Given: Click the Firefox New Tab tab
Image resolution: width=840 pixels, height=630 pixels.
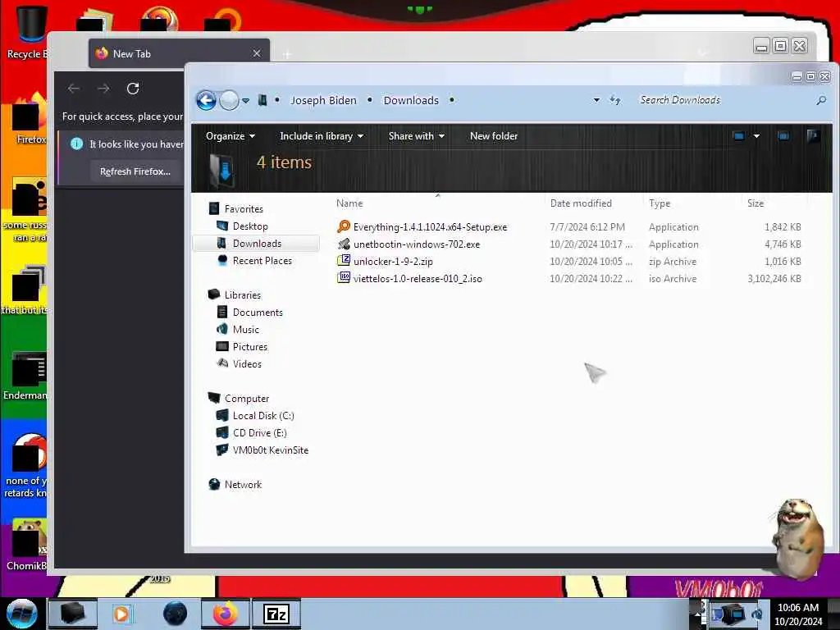Looking at the screenshot, I should pos(179,53).
